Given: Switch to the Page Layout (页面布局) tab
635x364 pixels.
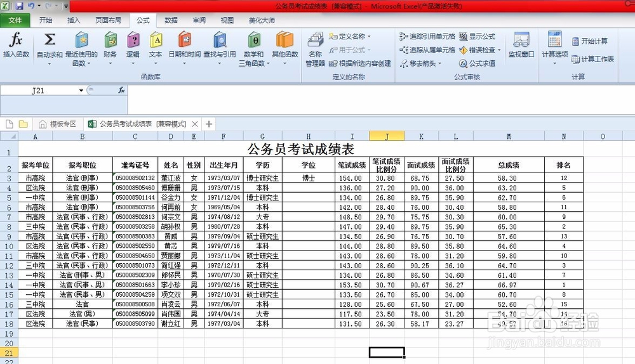Looking at the screenshot, I should [108, 20].
